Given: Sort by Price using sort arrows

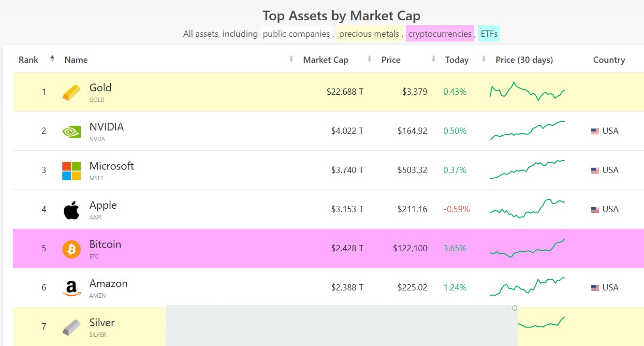Looking at the screenshot, I should [x=433, y=59].
